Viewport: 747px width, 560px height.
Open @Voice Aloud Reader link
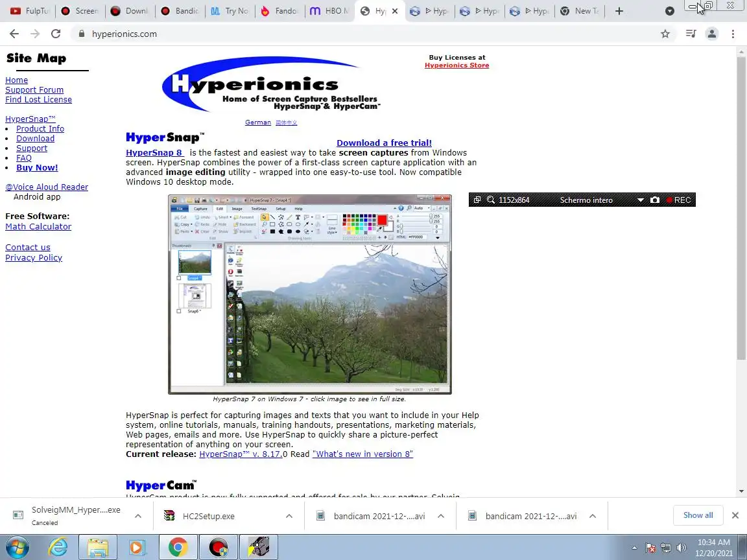coord(47,187)
